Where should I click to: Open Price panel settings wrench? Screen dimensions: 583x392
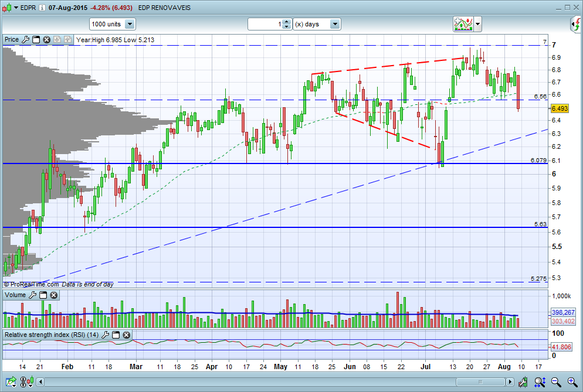pyautogui.click(x=26, y=40)
